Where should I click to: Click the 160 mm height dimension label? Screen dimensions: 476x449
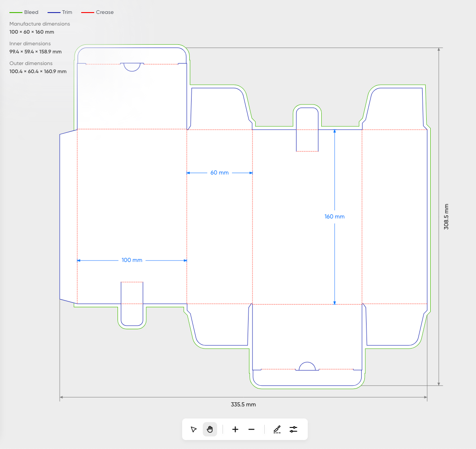[x=335, y=217]
